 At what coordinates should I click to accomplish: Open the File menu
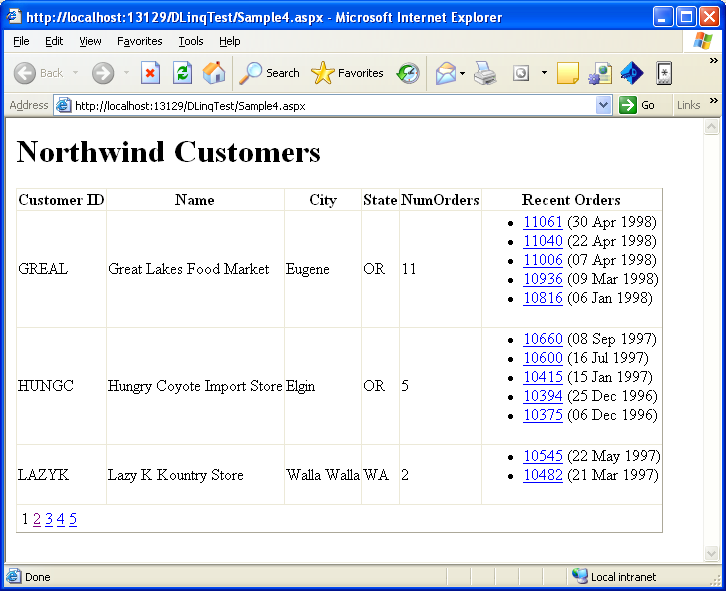[21, 41]
